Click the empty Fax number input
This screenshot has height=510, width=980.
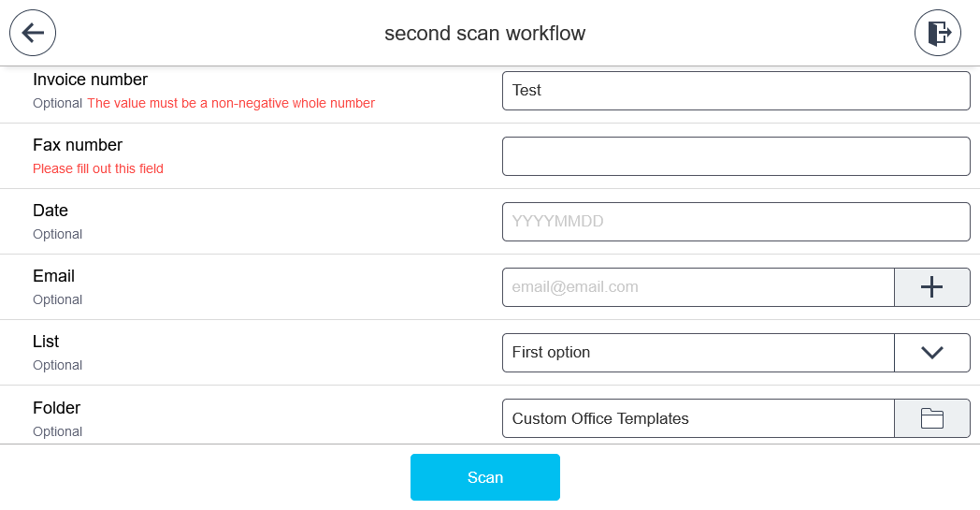pyautogui.click(x=735, y=156)
